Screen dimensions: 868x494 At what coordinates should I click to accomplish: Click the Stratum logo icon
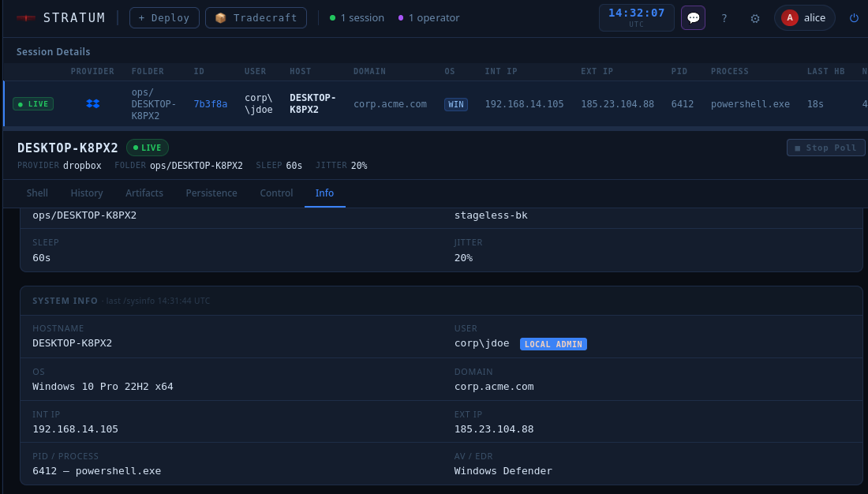click(x=26, y=17)
